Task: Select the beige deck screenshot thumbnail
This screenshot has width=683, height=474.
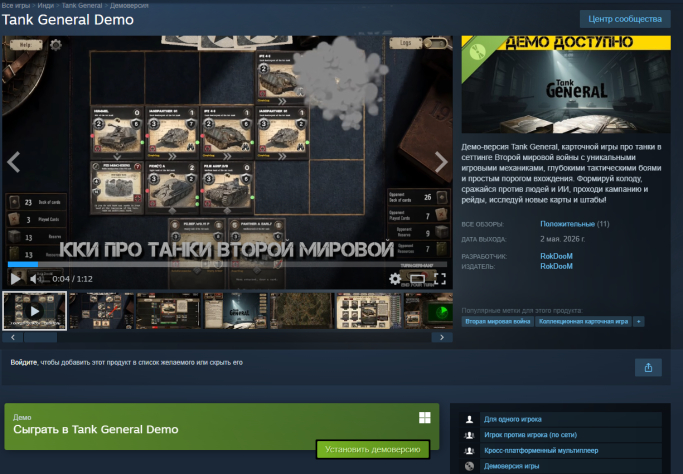Action: tap(369, 311)
